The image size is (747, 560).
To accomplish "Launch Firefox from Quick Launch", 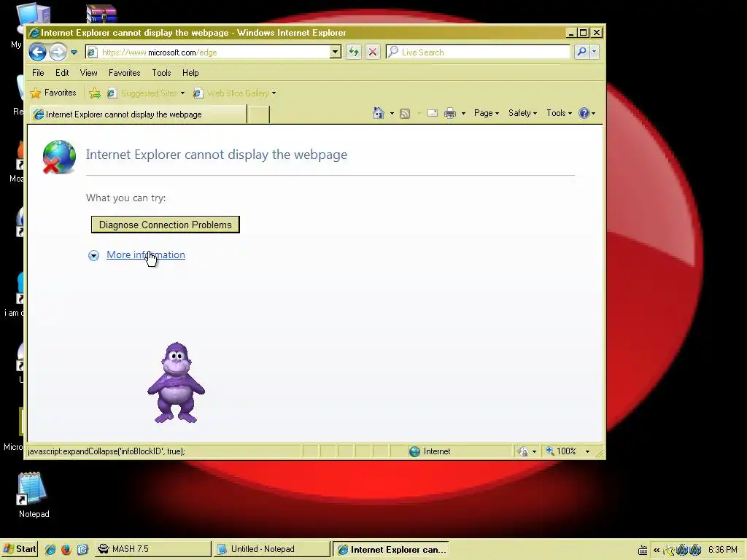I will coord(66,549).
